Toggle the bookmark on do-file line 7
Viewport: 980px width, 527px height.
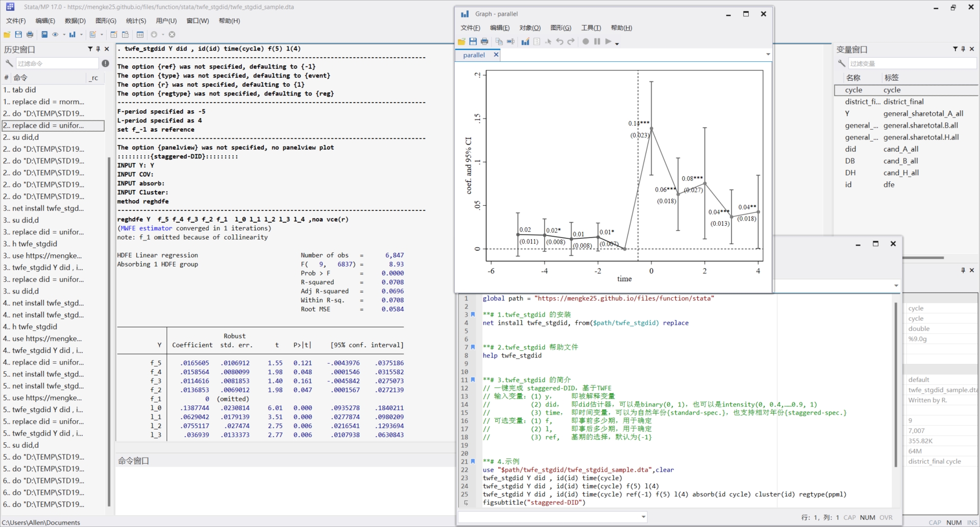point(473,347)
